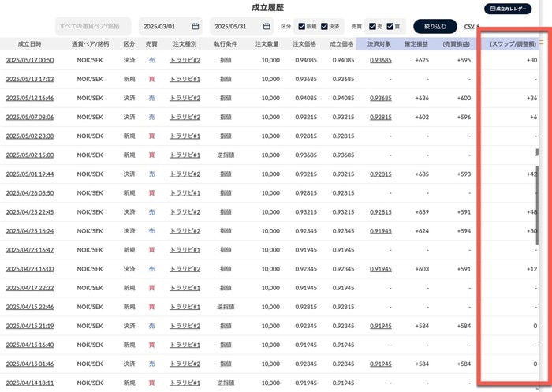Open the end date 2025/05/31 picker
This screenshot has height=392, width=552.
[234, 26]
